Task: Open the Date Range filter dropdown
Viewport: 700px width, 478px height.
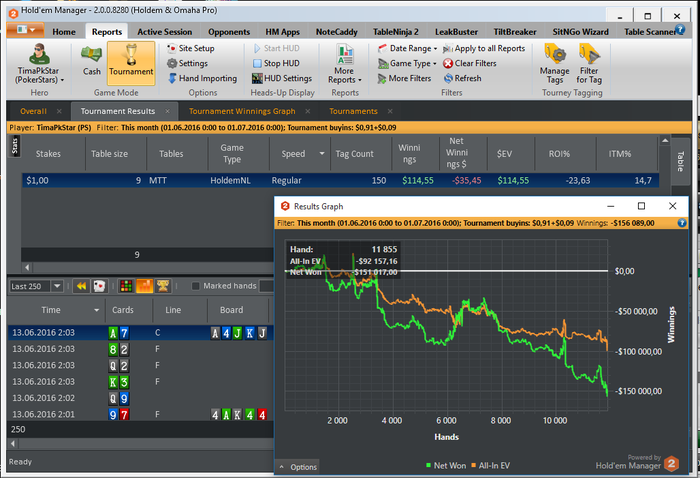Action: click(407, 48)
